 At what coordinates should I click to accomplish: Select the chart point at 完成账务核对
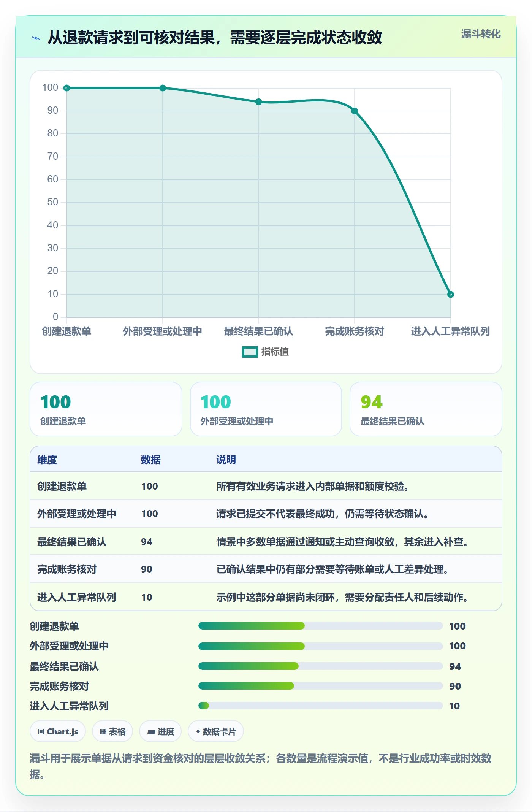[355, 111]
